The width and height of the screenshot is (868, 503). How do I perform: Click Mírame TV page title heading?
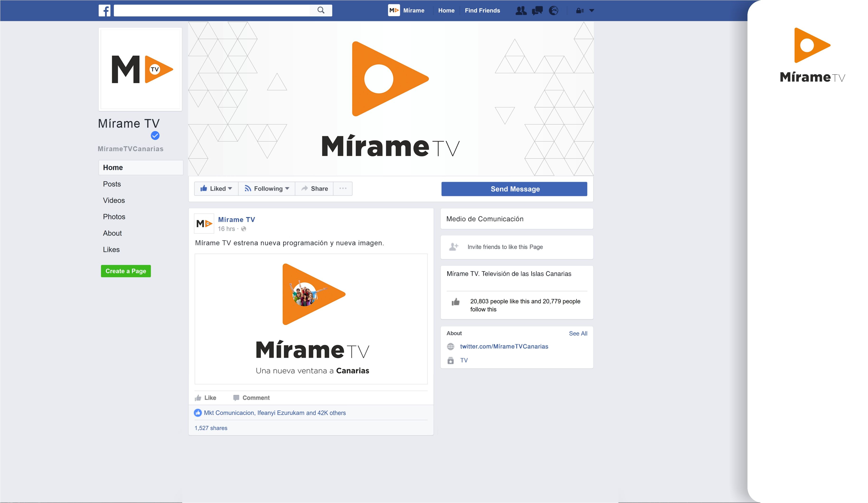(x=129, y=123)
